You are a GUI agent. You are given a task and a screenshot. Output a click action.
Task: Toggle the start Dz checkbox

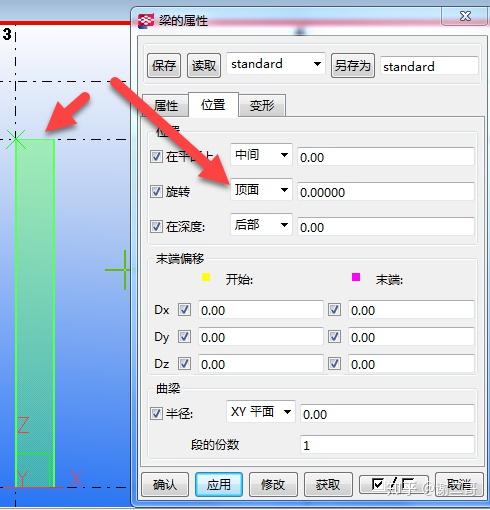(x=184, y=363)
